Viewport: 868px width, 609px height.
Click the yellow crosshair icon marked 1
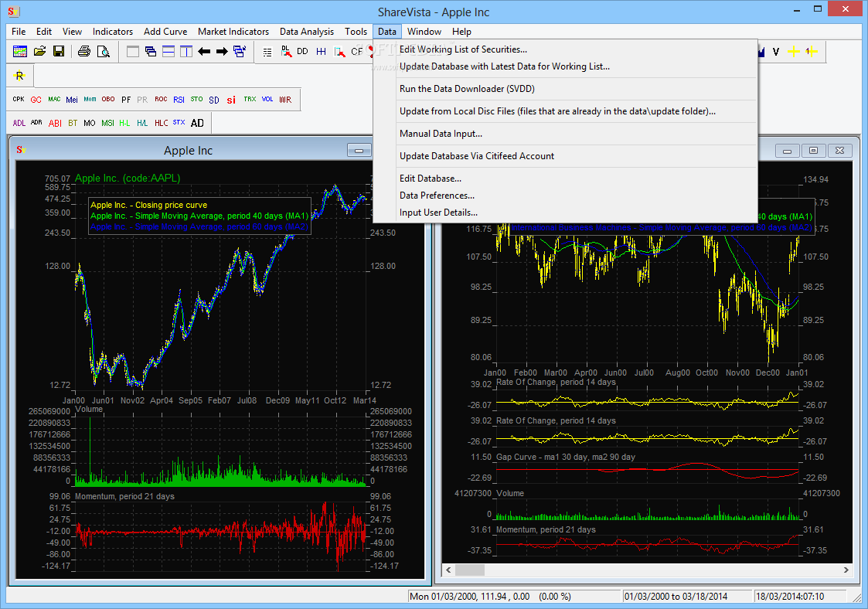[812, 52]
